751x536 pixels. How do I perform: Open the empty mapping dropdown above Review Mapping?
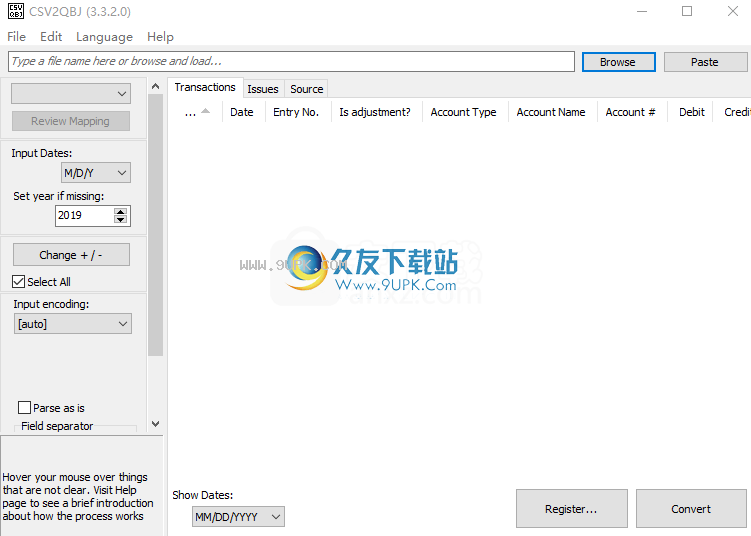point(71,93)
